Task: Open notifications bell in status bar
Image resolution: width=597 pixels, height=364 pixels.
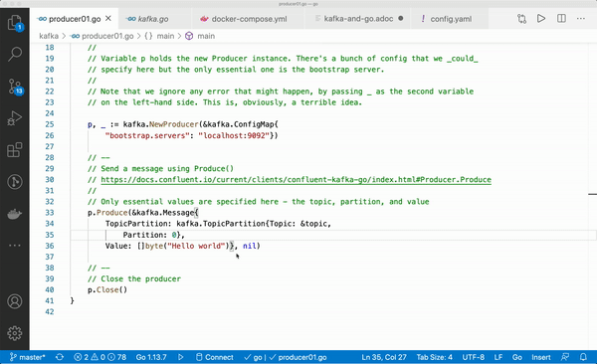Action: (x=583, y=357)
